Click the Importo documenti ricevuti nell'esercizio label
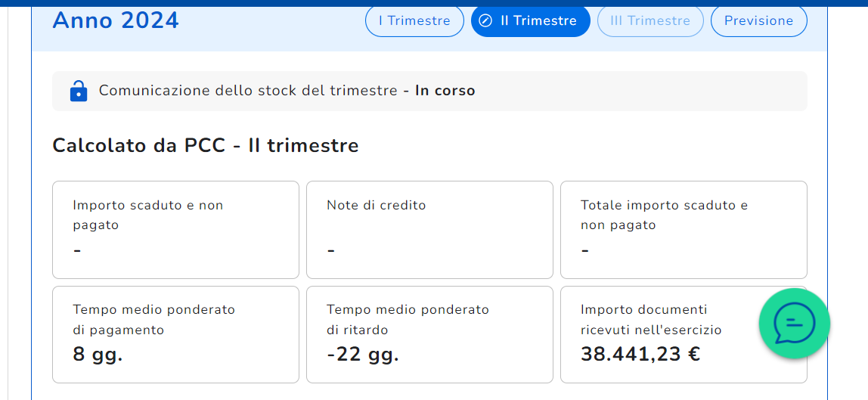The image size is (868, 400). tap(650, 319)
